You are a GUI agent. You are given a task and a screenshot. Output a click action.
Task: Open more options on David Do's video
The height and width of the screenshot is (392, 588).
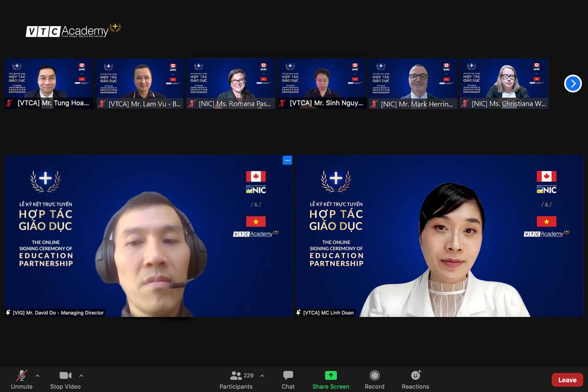click(x=287, y=160)
